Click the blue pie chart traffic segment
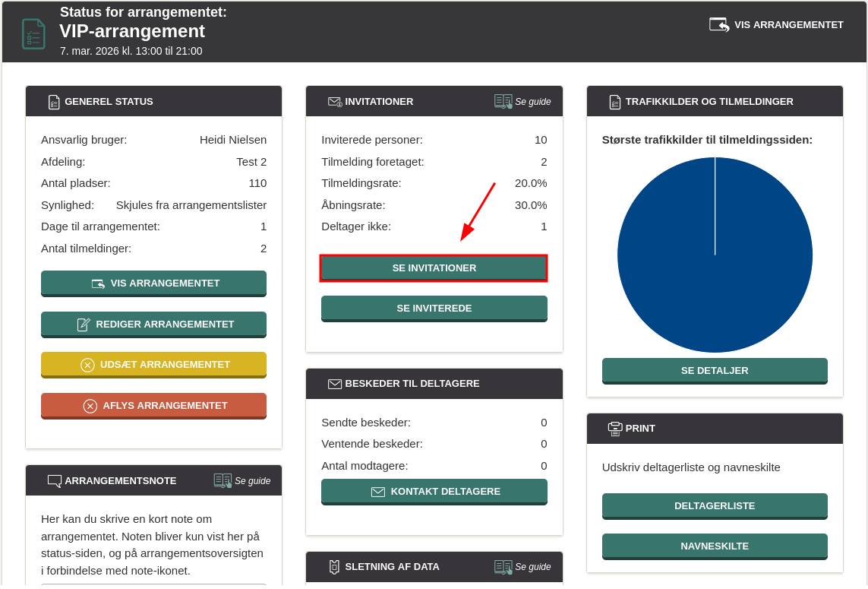868x589 pixels. coord(715,255)
